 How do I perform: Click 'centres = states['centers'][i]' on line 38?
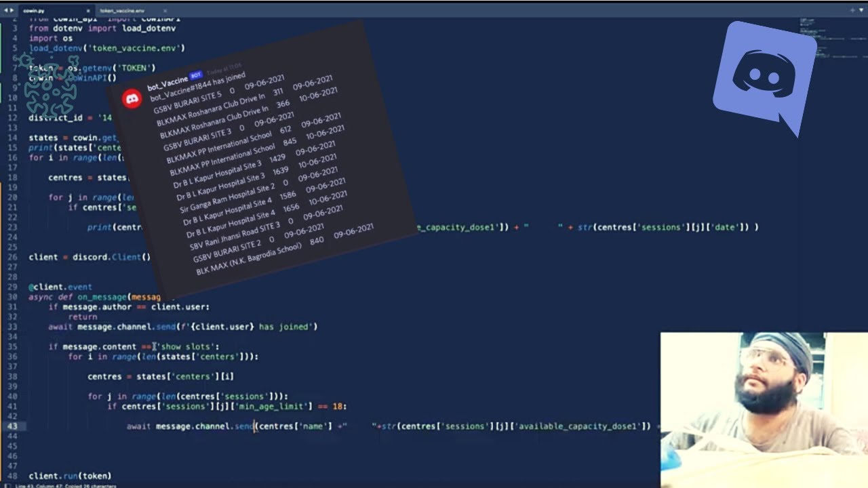click(x=161, y=376)
